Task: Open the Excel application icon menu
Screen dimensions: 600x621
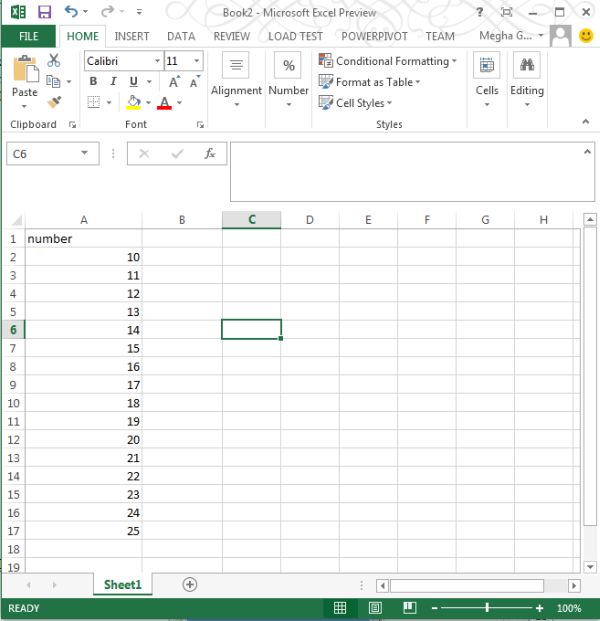Action: [x=18, y=12]
